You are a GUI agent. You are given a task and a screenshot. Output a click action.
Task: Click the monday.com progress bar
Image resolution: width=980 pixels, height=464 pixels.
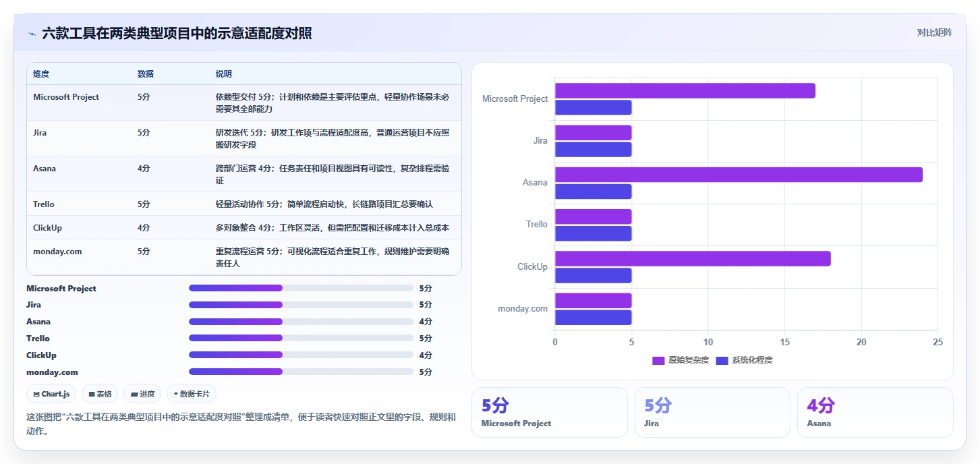click(301, 372)
